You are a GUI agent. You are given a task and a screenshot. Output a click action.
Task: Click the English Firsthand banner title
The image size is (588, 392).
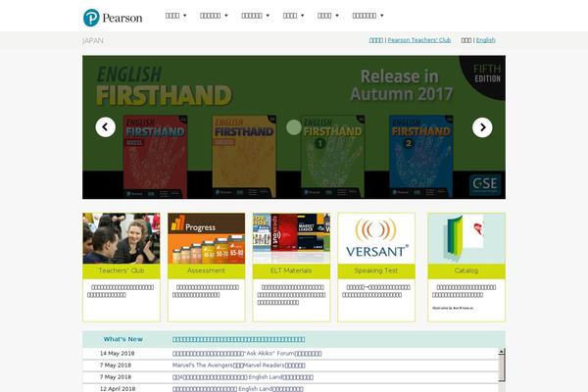(164, 86)
